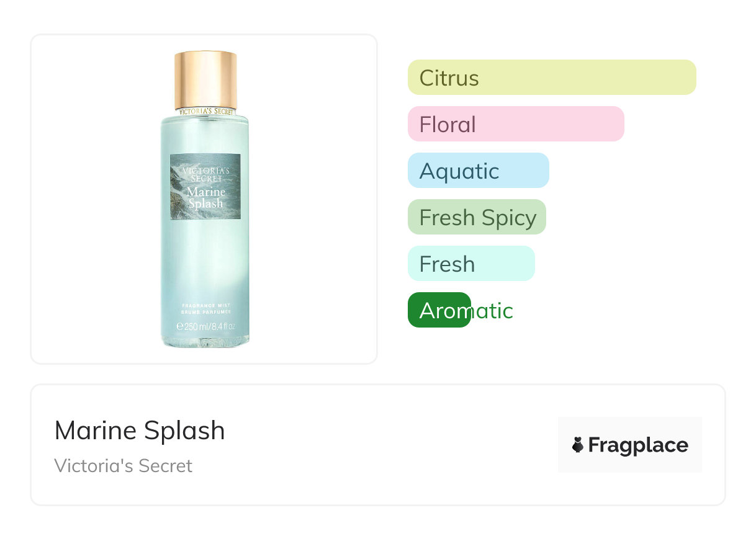This screenshot has height=536, width=756.
Task: Pick the green Fresh Spicy accord bar
Action: click(476, 217)
